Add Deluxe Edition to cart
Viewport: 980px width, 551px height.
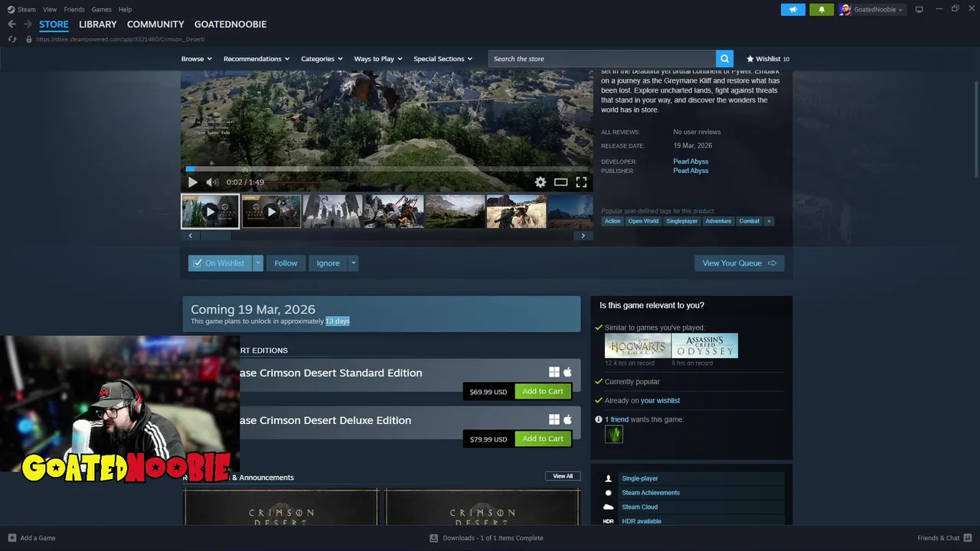tap(543, 439)
